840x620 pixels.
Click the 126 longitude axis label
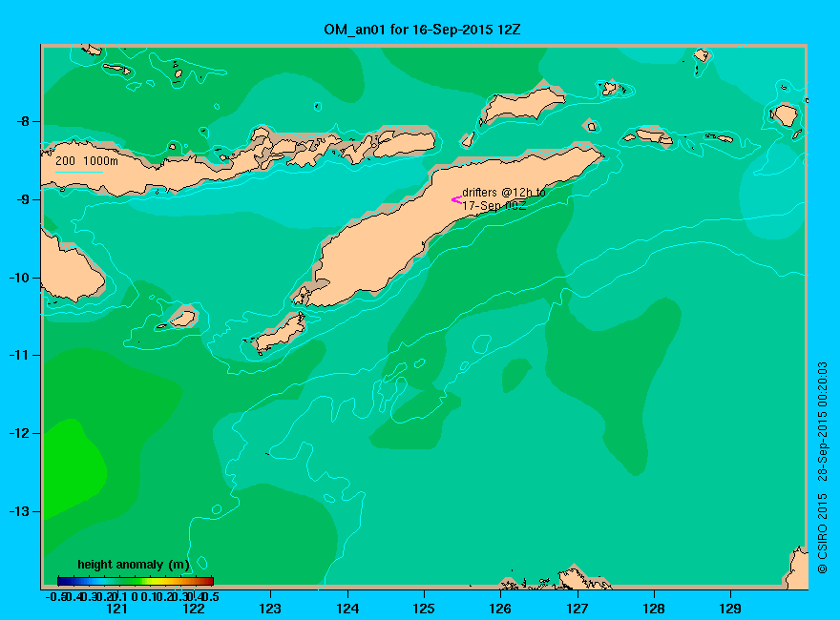[x=500, y=609]
